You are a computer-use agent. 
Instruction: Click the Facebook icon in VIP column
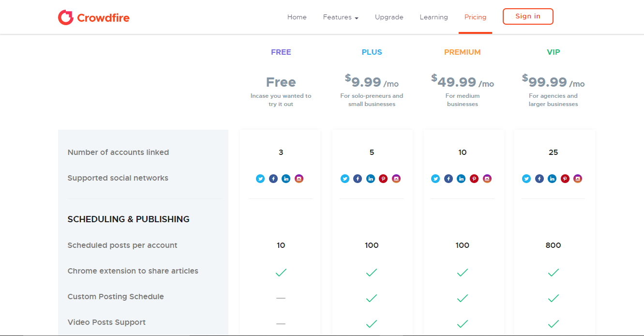click(539, 179)
